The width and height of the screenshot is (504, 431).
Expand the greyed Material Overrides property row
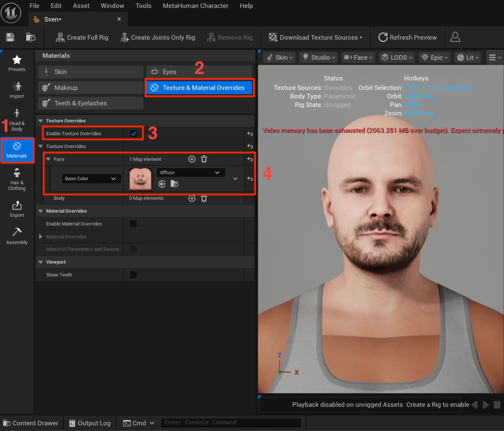41,236
